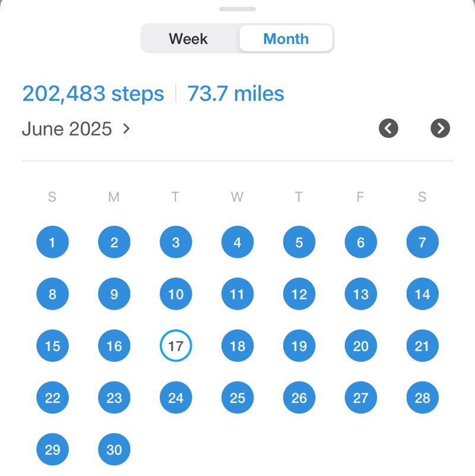
Task: Choose June 28 in the calendar
Action: (x=422, y=398)
